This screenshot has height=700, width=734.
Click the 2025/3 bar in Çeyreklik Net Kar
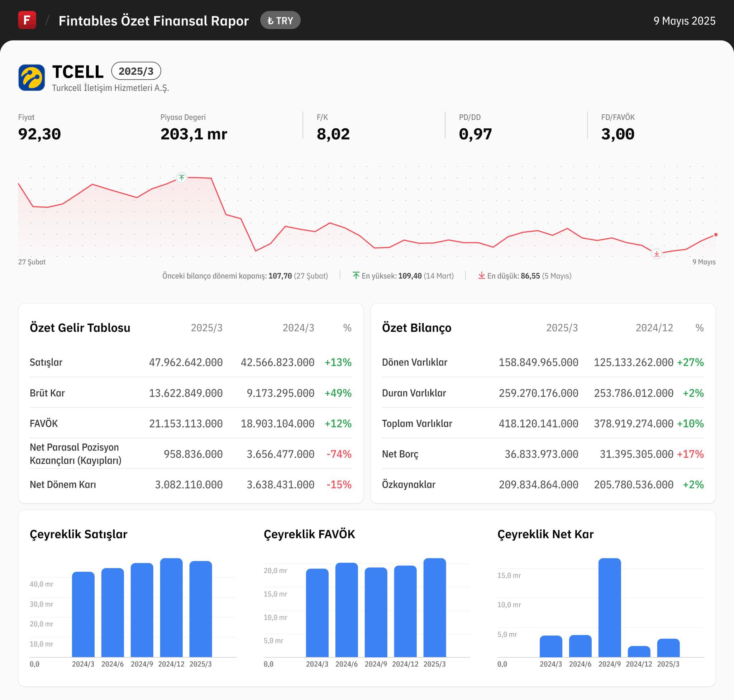(668, 648)
